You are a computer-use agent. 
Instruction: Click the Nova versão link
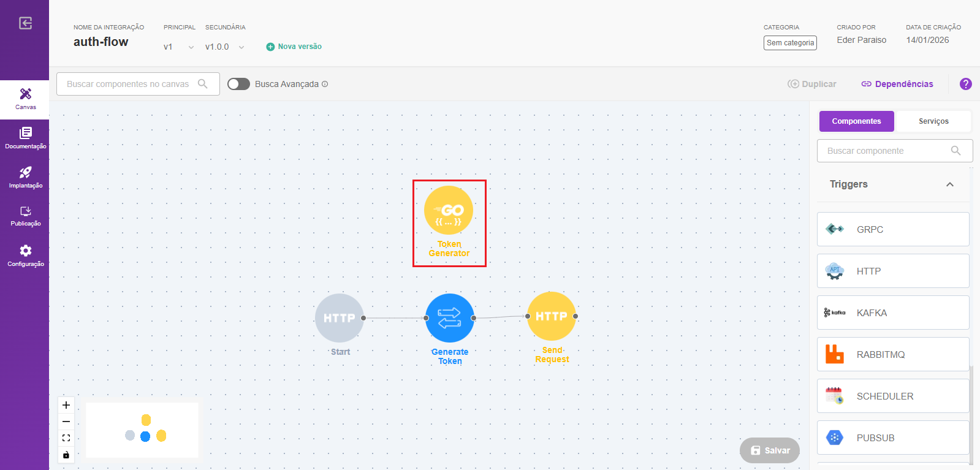coord(294,47)
